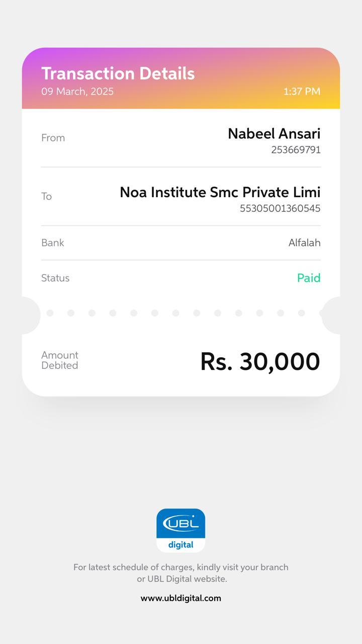The image size is (362, 644).
Task: Select the Alfalah bank name
Action: pos(304,243)
